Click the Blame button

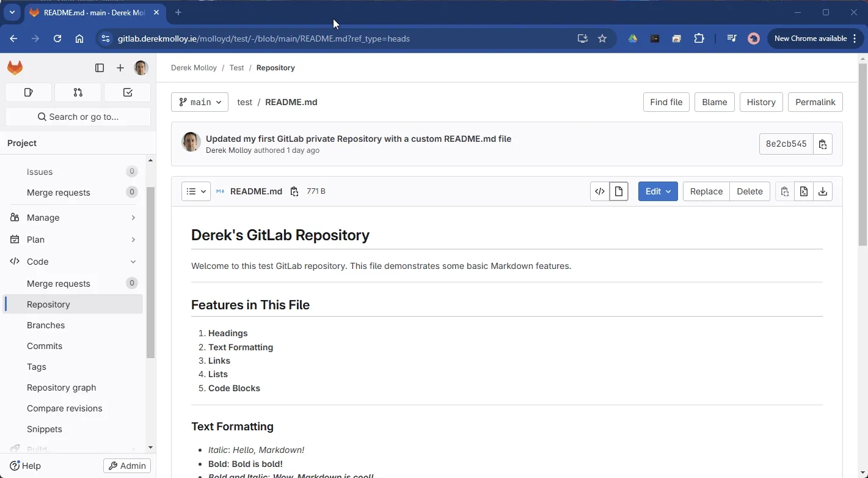coord(714,102)
